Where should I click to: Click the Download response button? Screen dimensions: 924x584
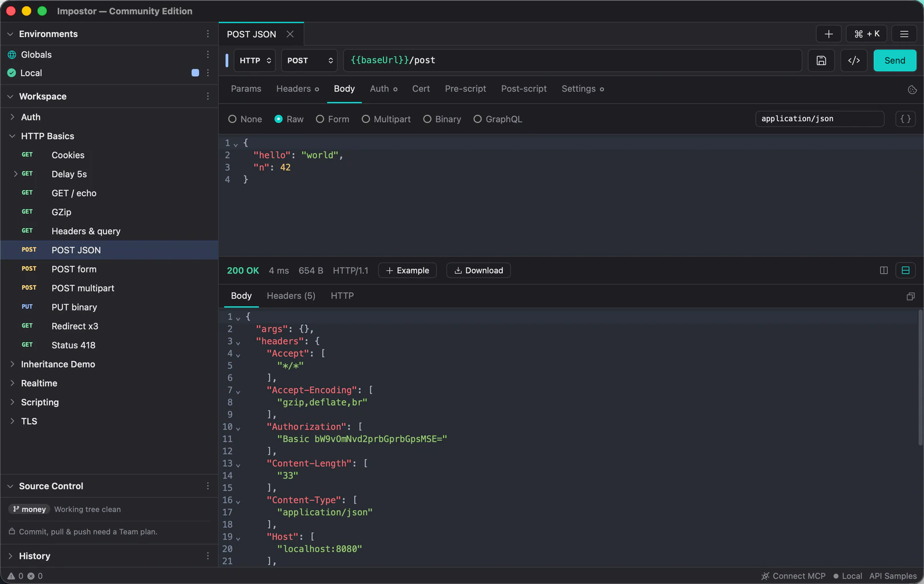click(479, 270)
